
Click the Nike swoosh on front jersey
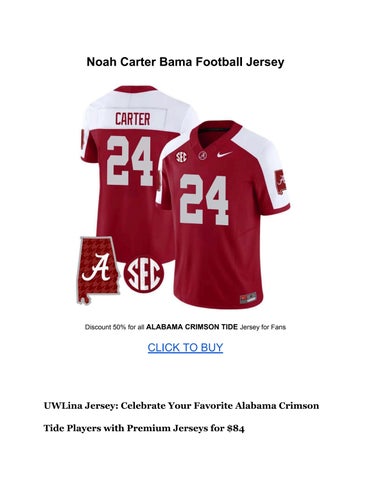coord(224,154)
